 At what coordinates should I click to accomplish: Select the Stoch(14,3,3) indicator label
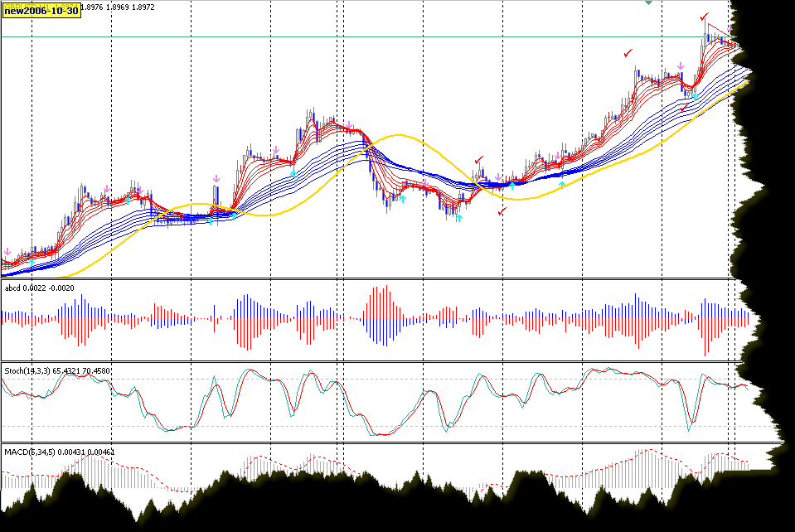(x=32, y=370)
